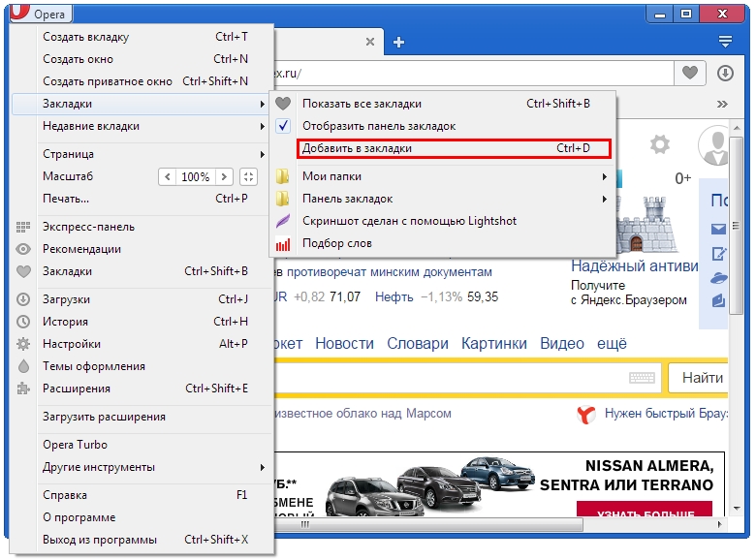The image size is (756, 560).
Task: Click the Yandex Disk saucer icon in the sidebar
Action: tap(719, 278)
